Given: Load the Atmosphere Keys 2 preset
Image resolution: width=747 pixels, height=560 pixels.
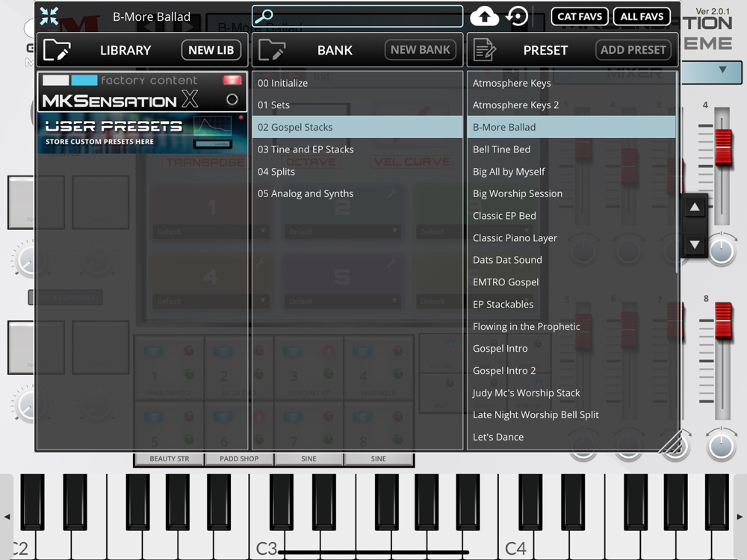Looking at the screenshot, I should (571, 105).
